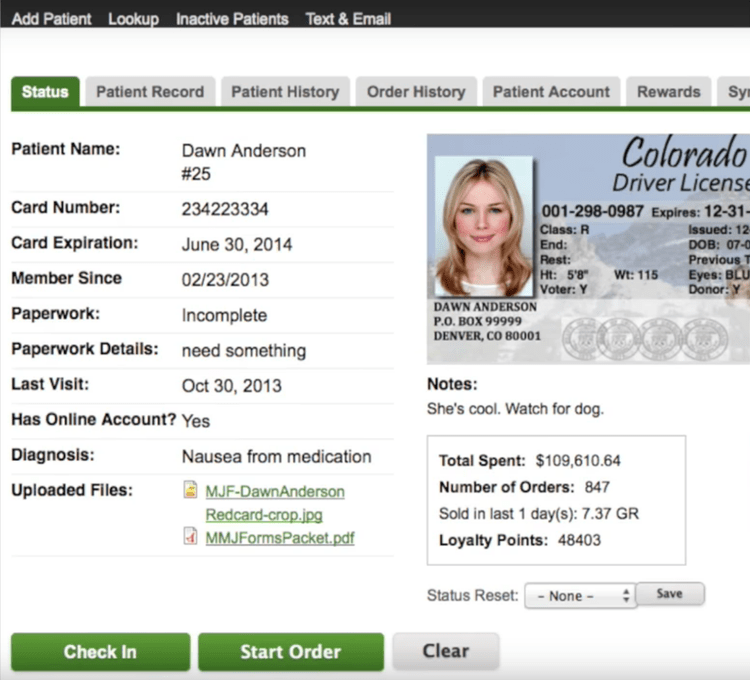The image size is (750, 680).
Task: Open the MMJFormsPacket.pdf file link
Action: tap(280, 538)
